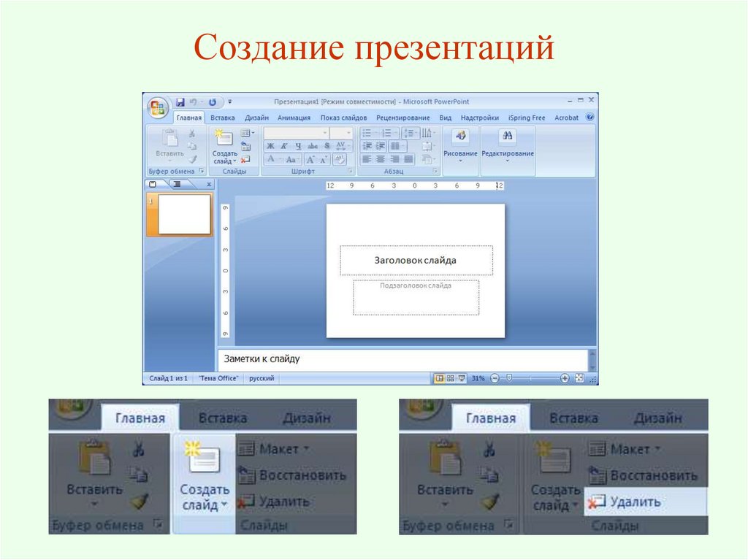Click the shrink font size A button
The width and height of the screenshot is (748, 560).
pos(324,159)
